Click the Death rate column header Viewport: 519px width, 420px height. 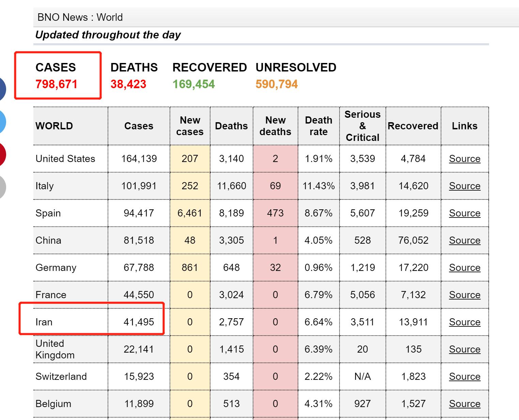(318, 126)
